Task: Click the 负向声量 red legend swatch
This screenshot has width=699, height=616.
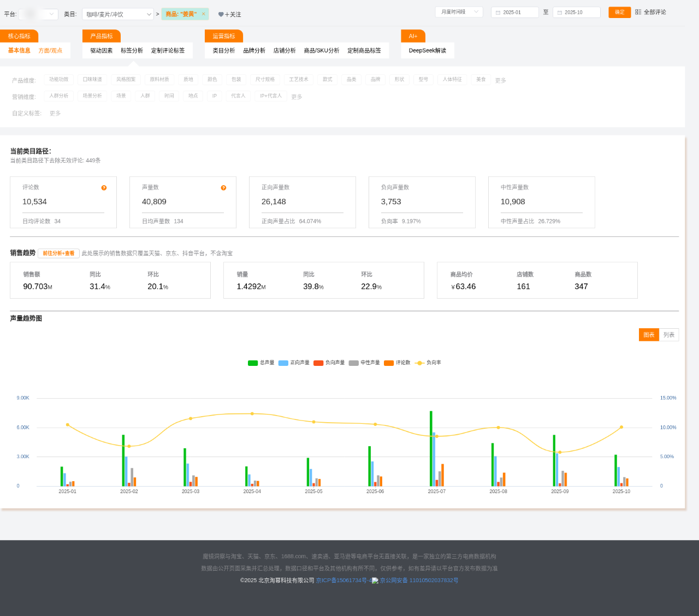Action: [318, 363]
